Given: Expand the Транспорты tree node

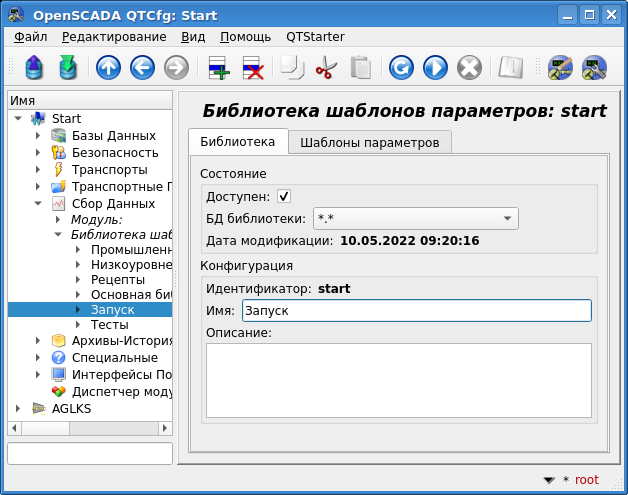Looking at the screenshot, I should [x=38, y=169].
